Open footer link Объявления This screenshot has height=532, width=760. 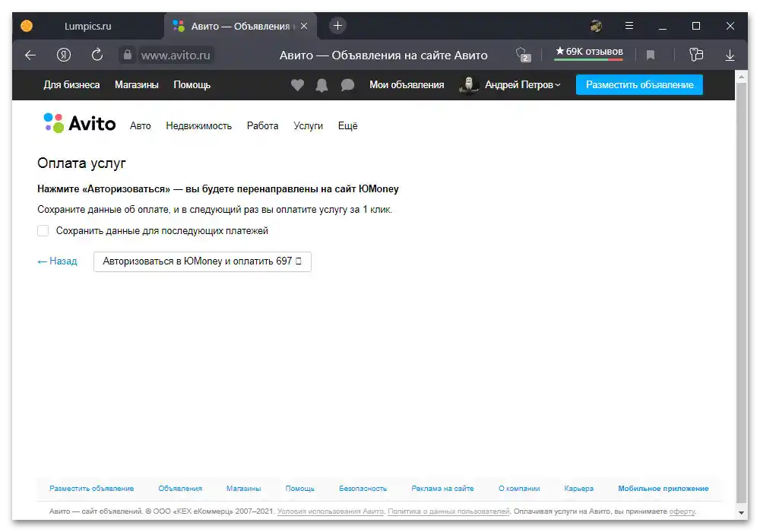(180, 489)
